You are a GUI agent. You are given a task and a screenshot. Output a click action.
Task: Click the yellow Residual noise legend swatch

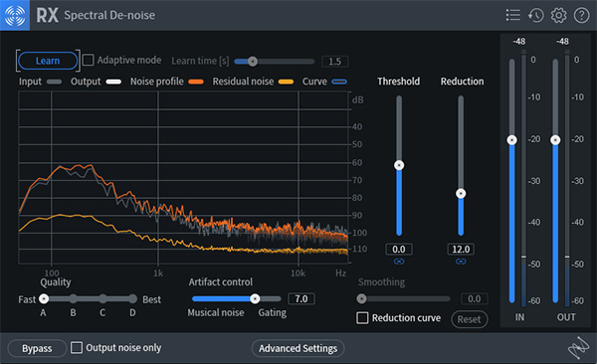click(286, 82)
